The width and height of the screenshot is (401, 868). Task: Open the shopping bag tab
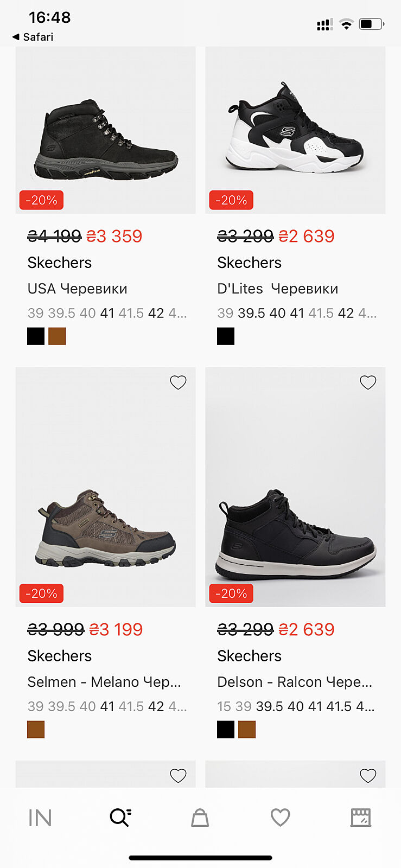(200, 818)
